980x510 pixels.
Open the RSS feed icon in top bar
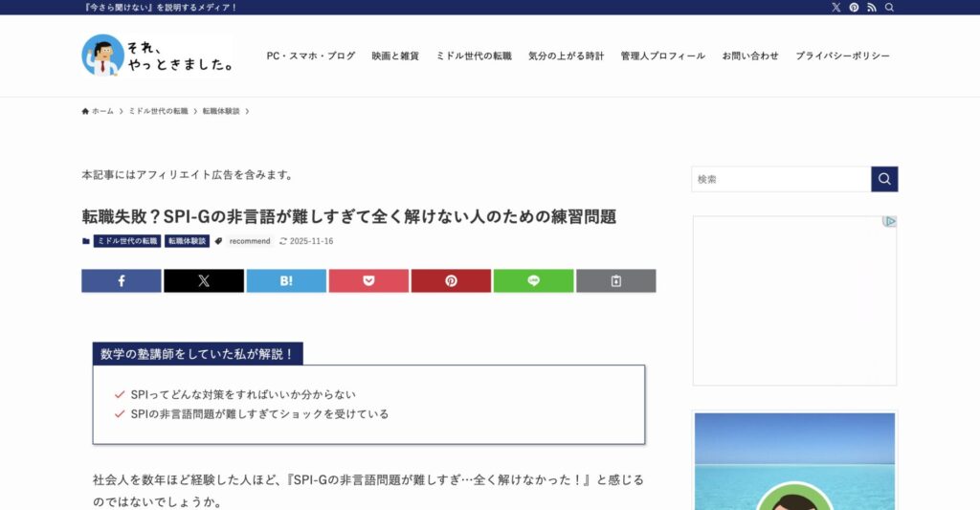click(x=871, y=8)
